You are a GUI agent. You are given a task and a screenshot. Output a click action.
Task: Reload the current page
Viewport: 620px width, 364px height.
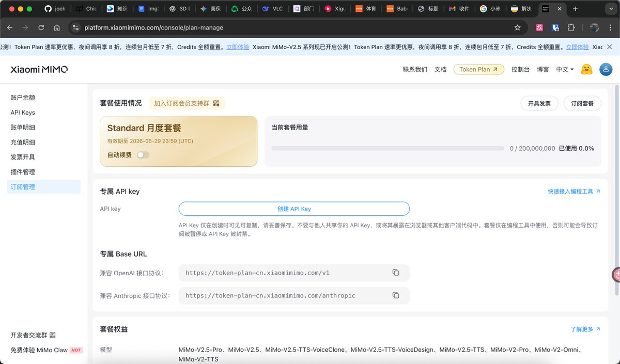point(41,27)
